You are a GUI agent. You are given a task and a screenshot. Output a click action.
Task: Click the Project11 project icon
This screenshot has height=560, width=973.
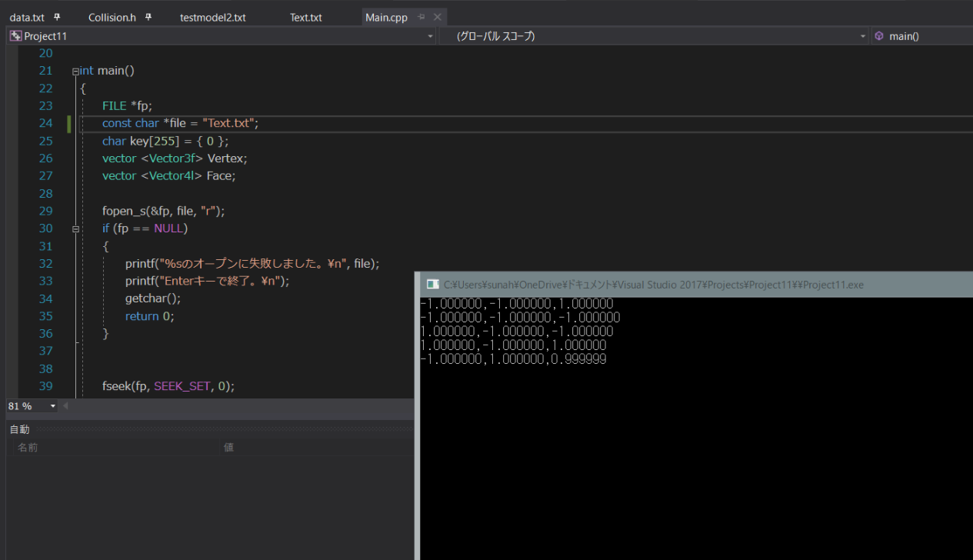pyautogui.click(x=15, y=36)
